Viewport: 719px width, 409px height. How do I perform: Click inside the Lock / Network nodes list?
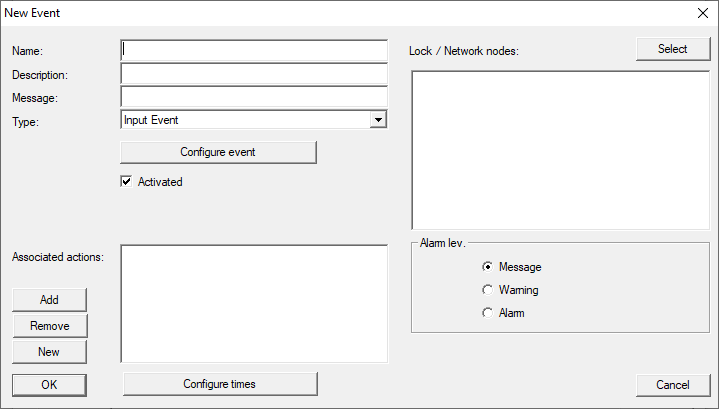pos(560,150)
